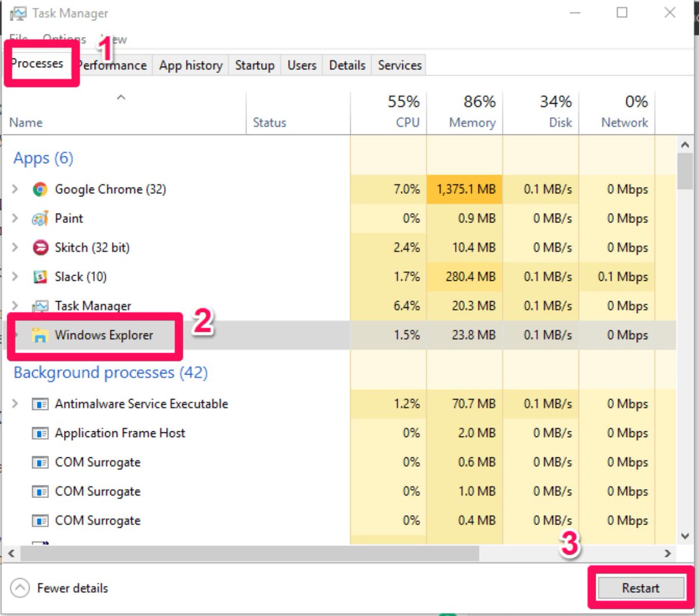
Task: Switch to the Processes tab
Action: [x=37, y=63]
